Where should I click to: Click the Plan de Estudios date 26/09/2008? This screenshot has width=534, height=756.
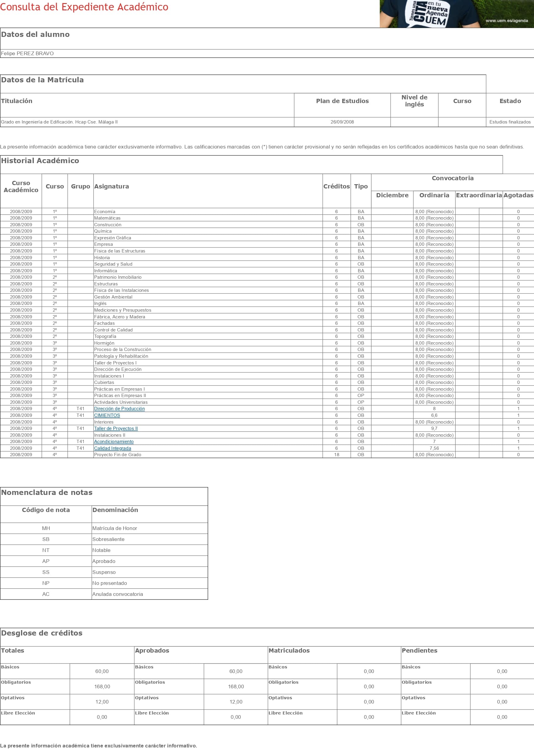click(x=342, y=122)
